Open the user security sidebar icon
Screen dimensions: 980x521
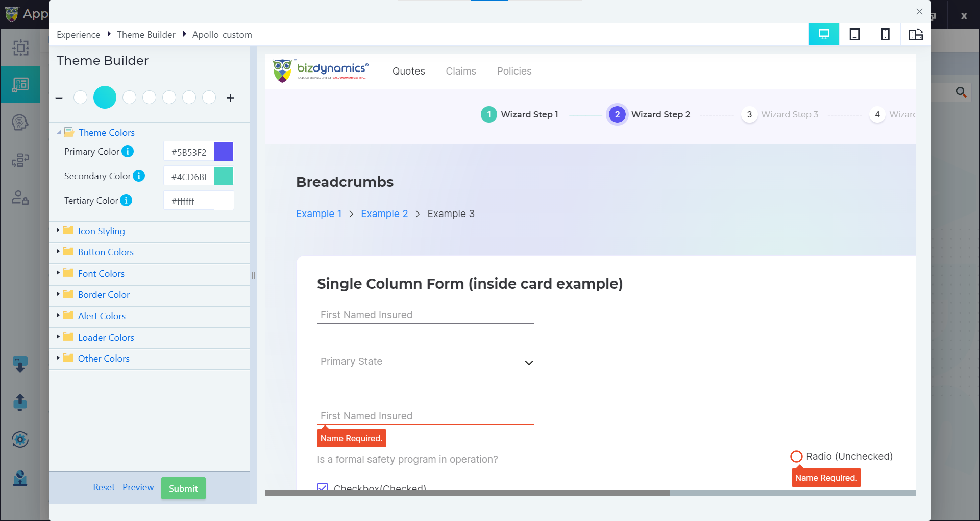point(20,197)
